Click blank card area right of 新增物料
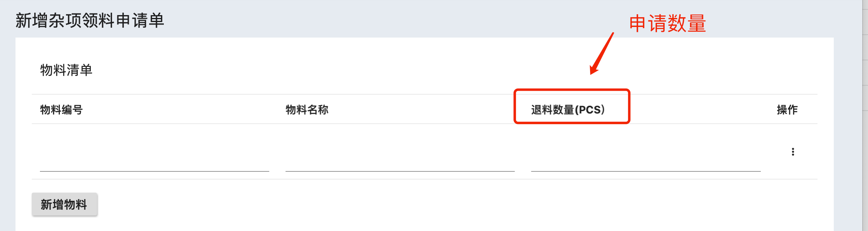 (448, 205)
